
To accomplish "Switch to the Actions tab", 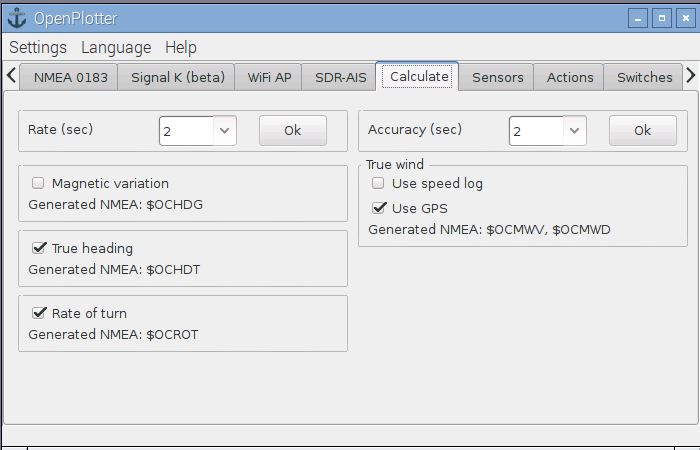I will (x=569, y=77).
